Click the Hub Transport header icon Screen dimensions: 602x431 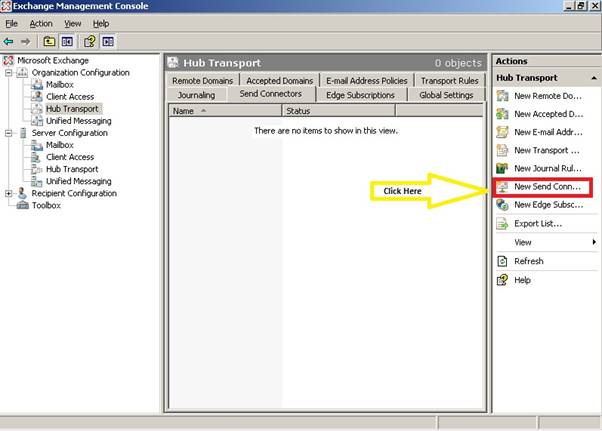point(173,63)
